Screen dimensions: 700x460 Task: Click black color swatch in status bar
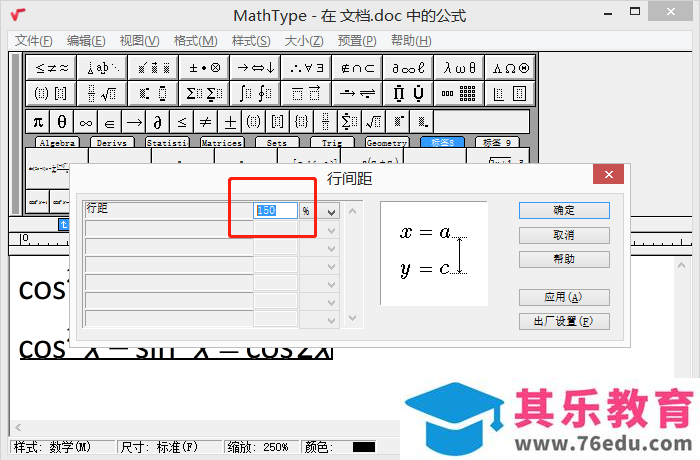pos(364,447)
